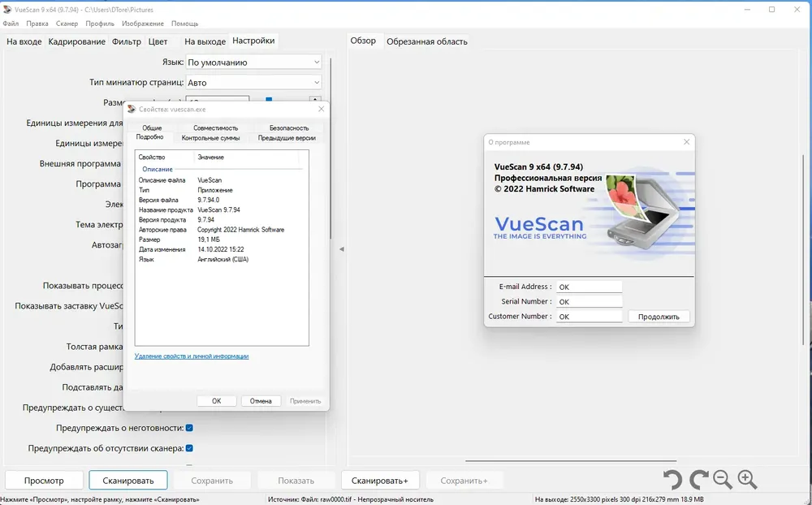The height and width of the screenshot is (505, 812).
Task: Select the Авторские права Copyright 2022 row
Action: point(222,230)
